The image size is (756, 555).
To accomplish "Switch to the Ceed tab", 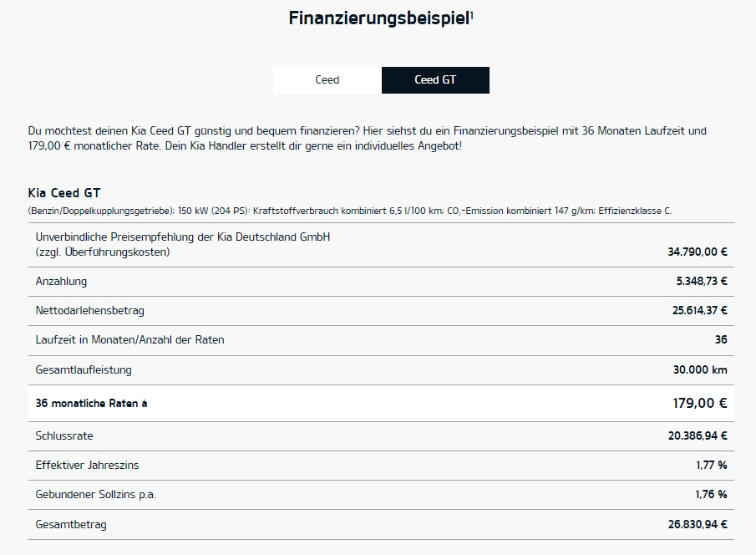I will 327,80.
